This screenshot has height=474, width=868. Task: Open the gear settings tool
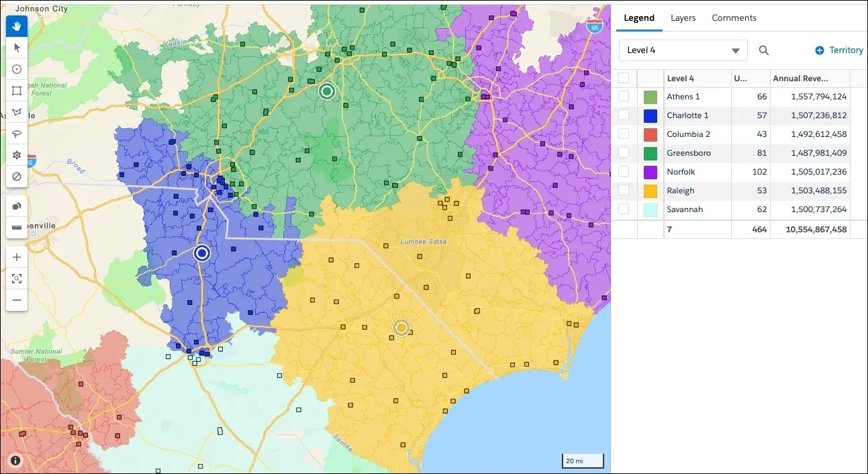[x=17, y=155]
